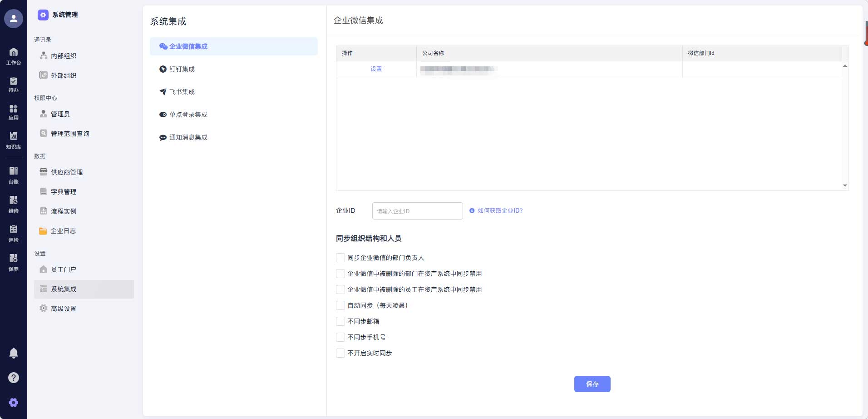Click the 企业ID input field
The image size is (868, 419).
pos(417,210)
